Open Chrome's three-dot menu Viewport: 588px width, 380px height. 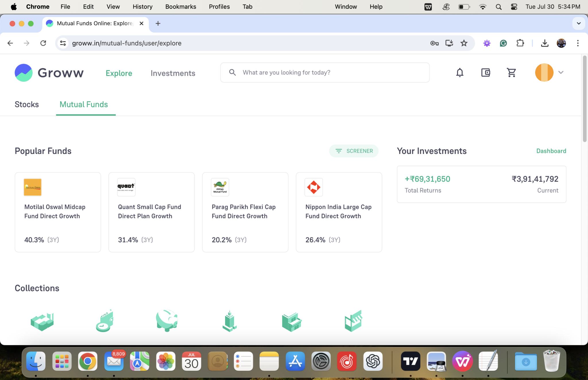pyautogui.click(x=577, y=43)
